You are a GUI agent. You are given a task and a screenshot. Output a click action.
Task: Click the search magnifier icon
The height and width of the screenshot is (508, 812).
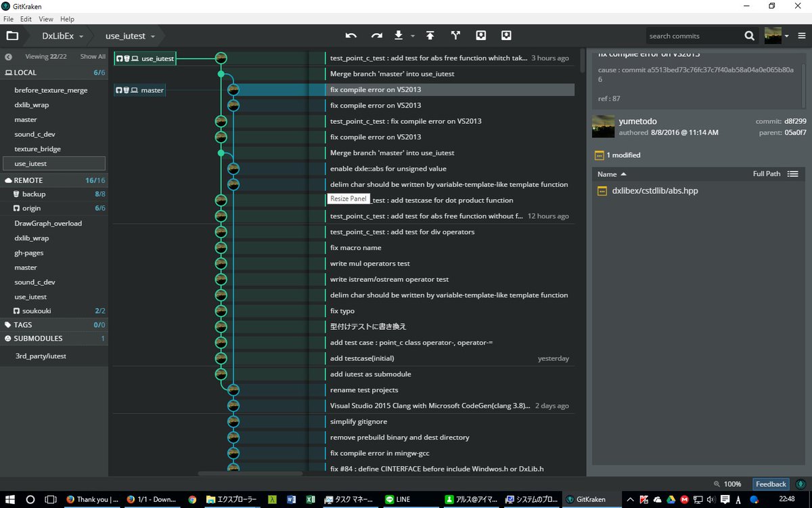click(750, 36)
